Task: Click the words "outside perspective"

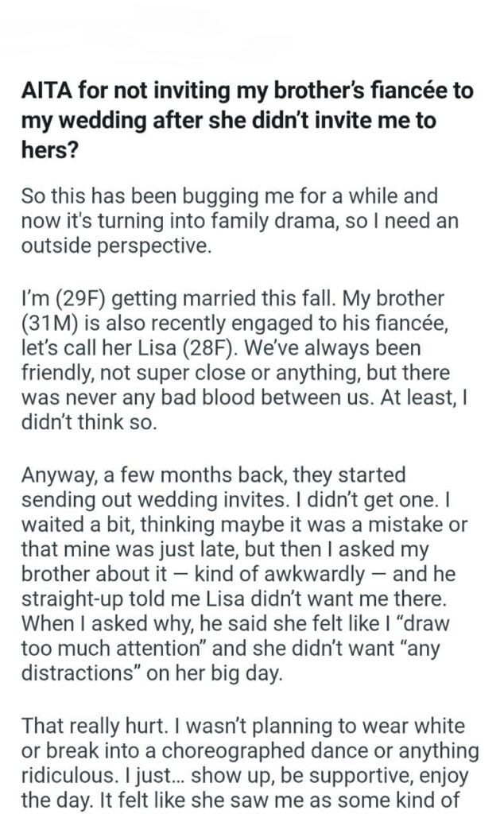Action: click(118, 246)
